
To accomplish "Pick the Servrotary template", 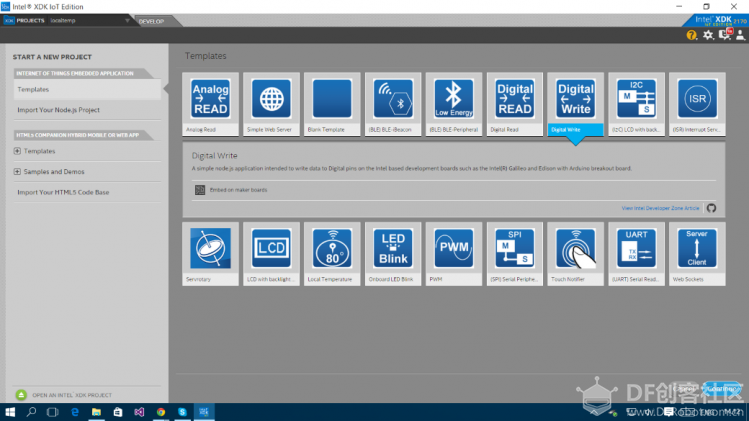I will [x=210, y=254].
